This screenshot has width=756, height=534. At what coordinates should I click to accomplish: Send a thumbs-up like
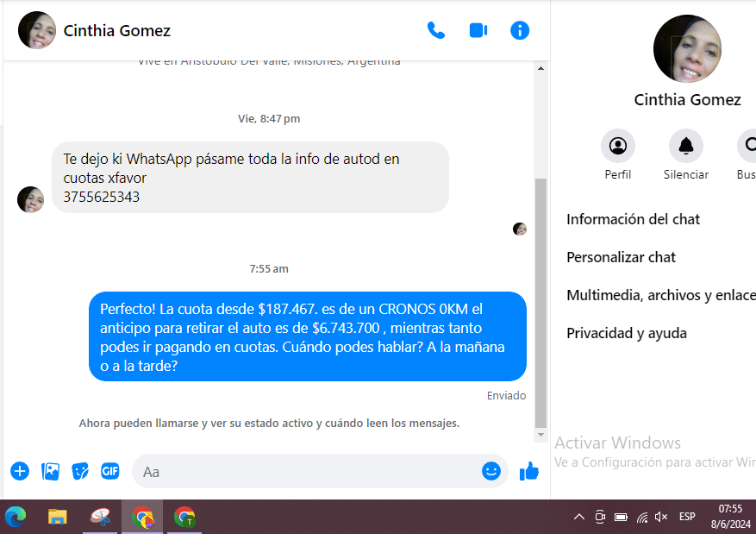click(x=529, y=471)
